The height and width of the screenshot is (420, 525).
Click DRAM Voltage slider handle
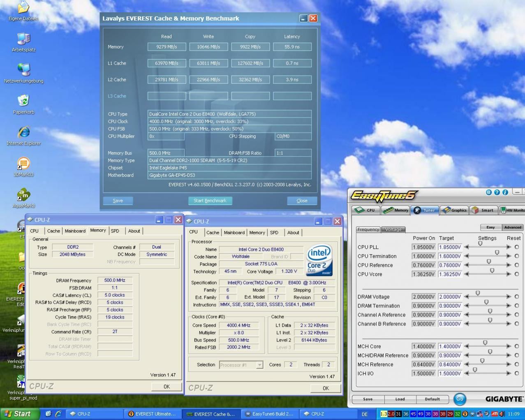coord(478,293)
